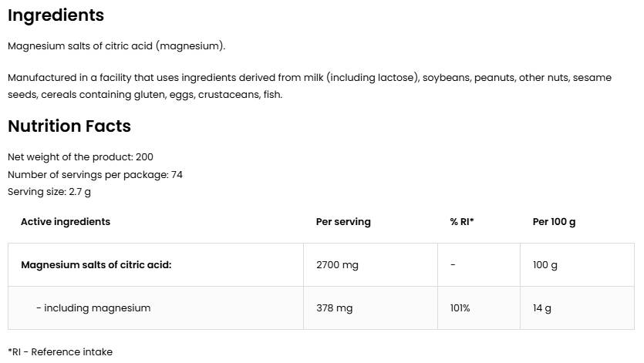
Task: Click the 378 mg per serving cell
Action: [334, 308]
